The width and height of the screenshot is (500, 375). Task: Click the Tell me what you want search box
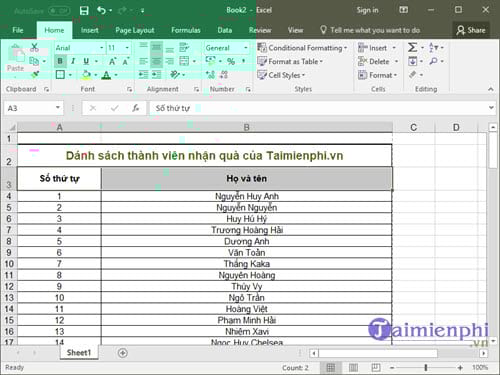pyautogui.click(x=370, y=30)
